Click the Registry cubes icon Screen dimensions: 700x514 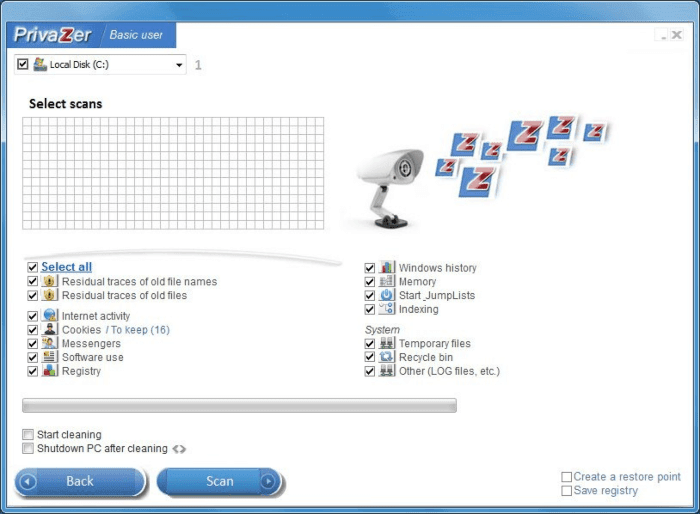point(50,371)
